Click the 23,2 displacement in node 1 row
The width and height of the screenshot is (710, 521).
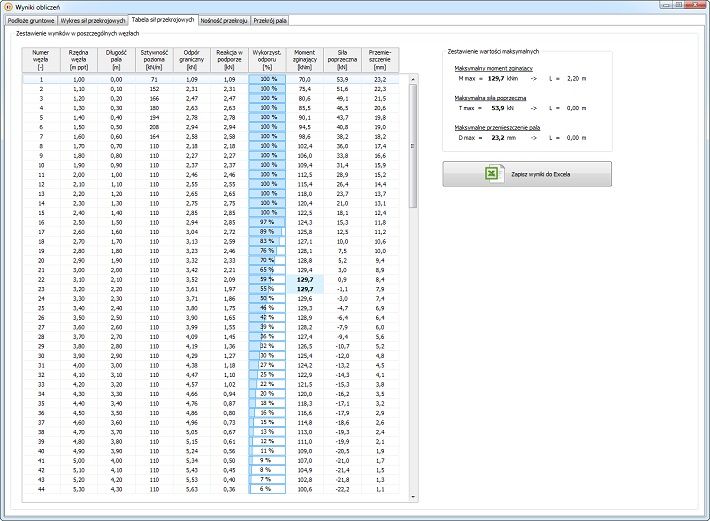click(x=380, y=80)
